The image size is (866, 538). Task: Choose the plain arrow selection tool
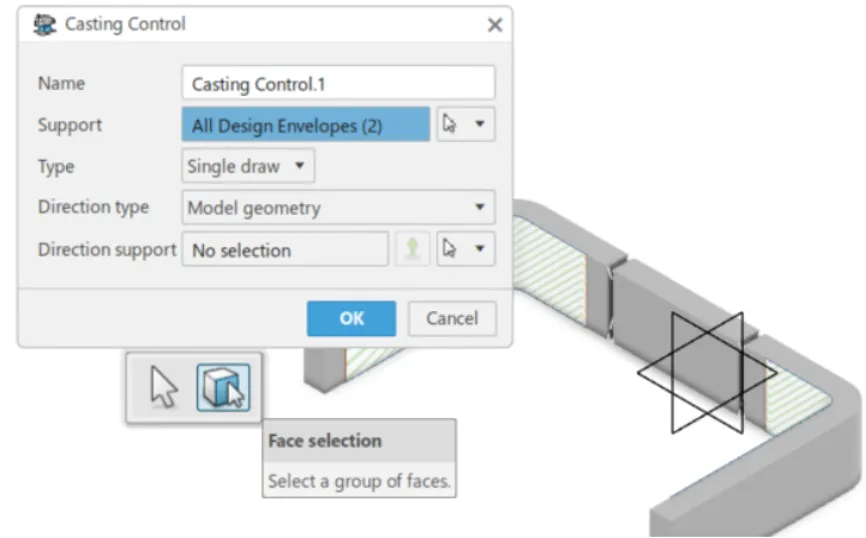pyautogui.click(x=161, y=389)
